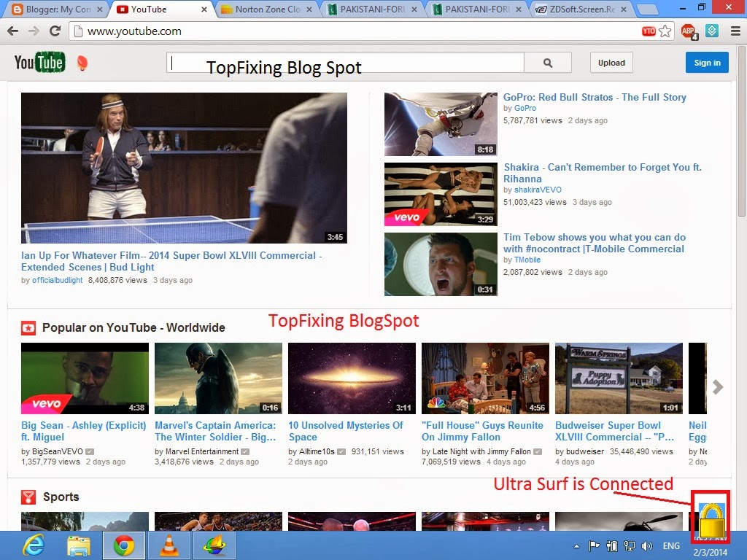Open the officialbudlight channel link
The width and height of the screenshot is (747, 560).
point(57,281)
